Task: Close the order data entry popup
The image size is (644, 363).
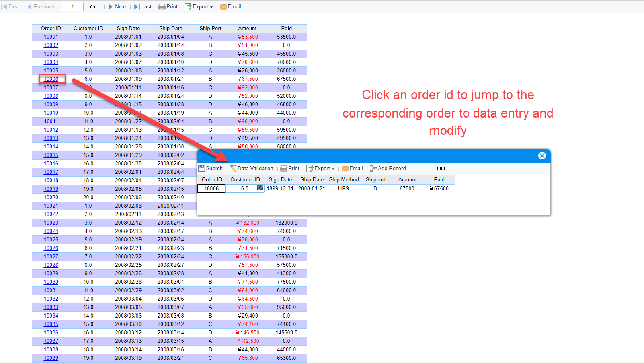Action: click(x=542, y=156)
